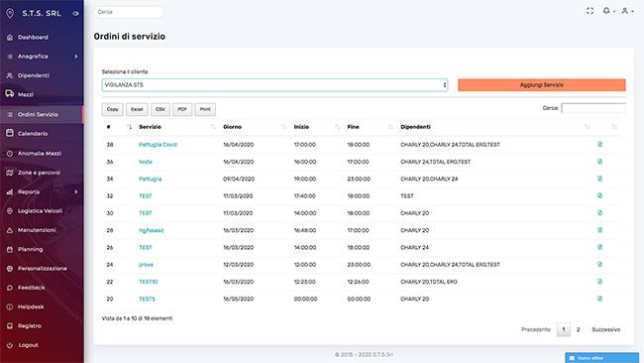Click the Mezzi truck icon
Viewport: 644px width, 363px height.
click(x=10, y=94)
